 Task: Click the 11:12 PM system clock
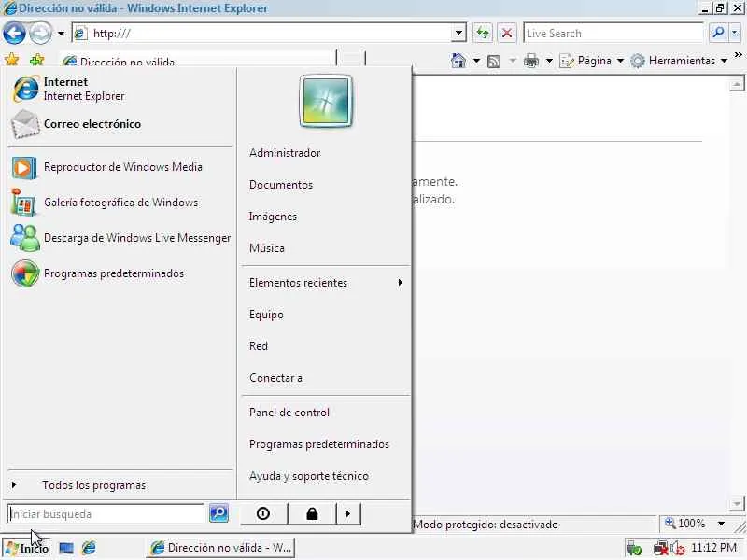point(713,548)
